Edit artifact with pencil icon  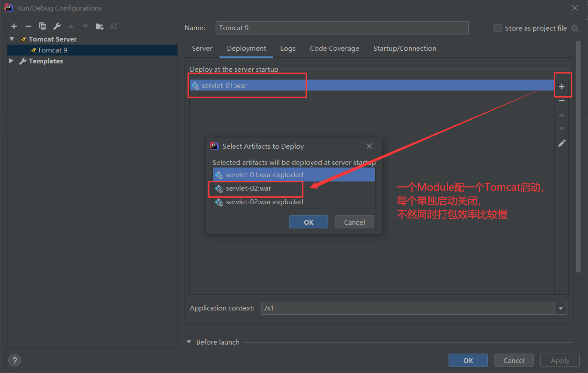562,143
